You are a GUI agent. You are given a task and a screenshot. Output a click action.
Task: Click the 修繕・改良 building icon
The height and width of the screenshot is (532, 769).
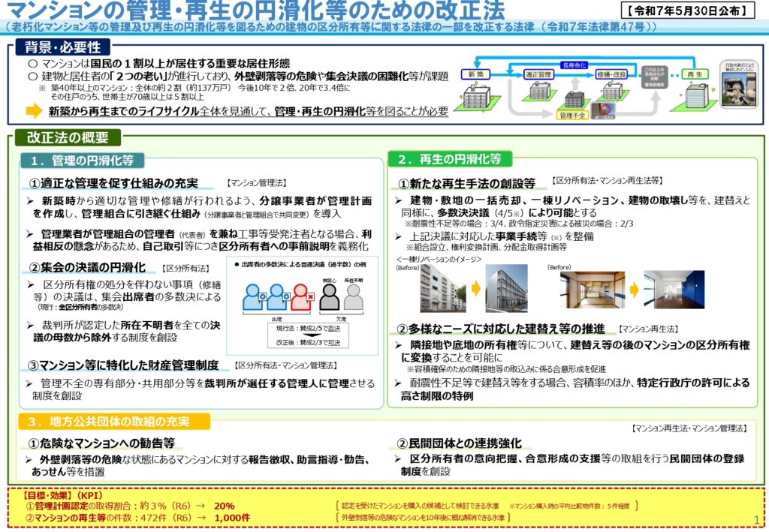click(x=613, y=92)
